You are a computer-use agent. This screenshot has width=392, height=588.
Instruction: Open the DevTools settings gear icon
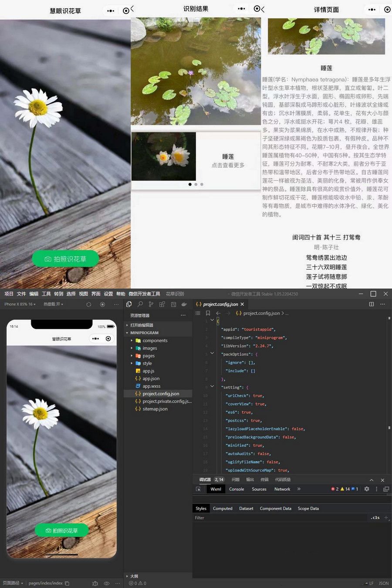[x=366, y=489]
